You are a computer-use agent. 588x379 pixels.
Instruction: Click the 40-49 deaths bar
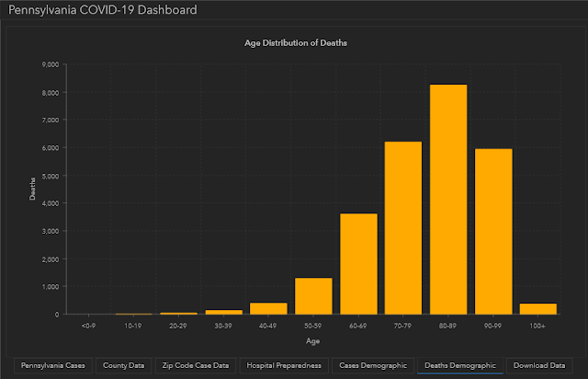pos(268,309)
